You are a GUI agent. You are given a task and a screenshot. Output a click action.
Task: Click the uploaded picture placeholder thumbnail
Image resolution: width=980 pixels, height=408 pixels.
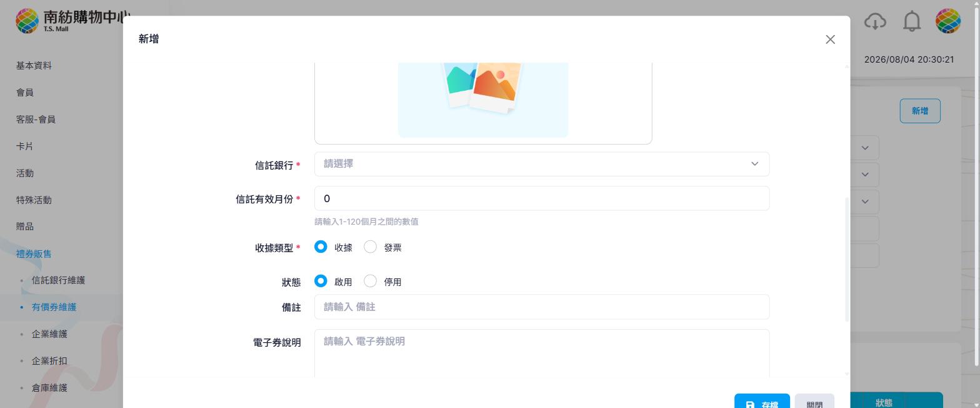coord(483,99)
